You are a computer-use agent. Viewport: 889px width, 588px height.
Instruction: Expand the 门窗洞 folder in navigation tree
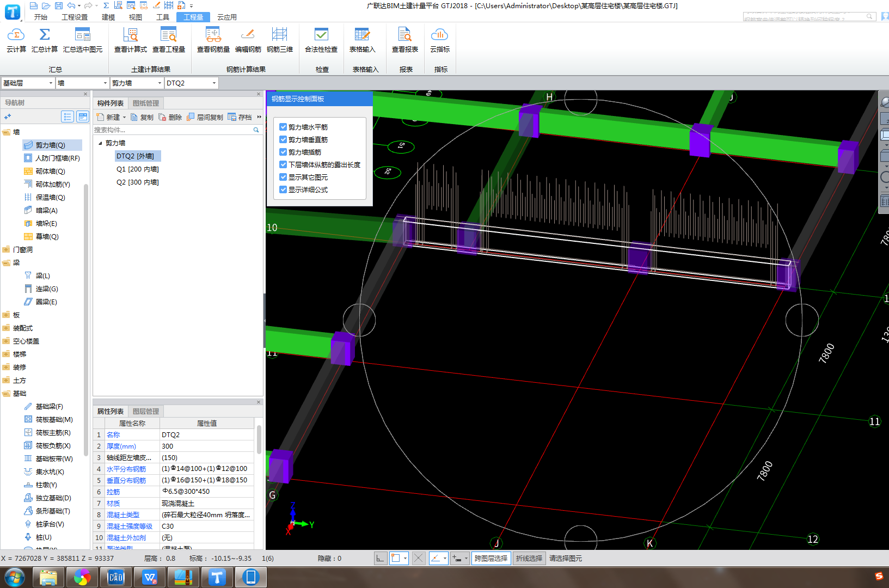6,250
